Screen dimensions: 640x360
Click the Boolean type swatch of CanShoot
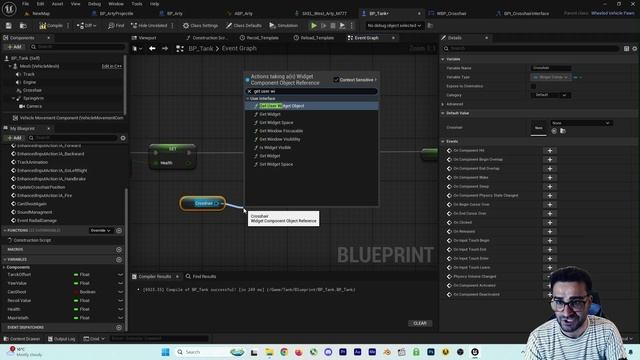click(x=76, y=292)
